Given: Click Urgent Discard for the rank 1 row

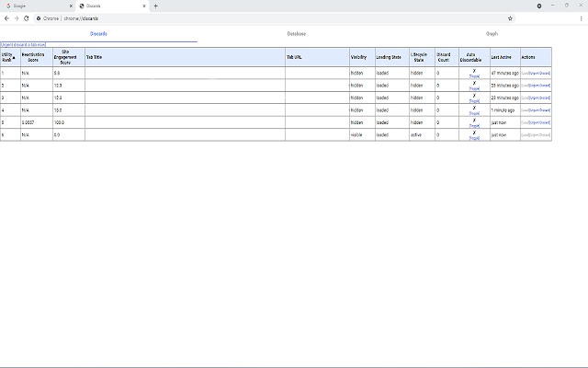Looking at the screenshot, I should (x=539, y=74).
